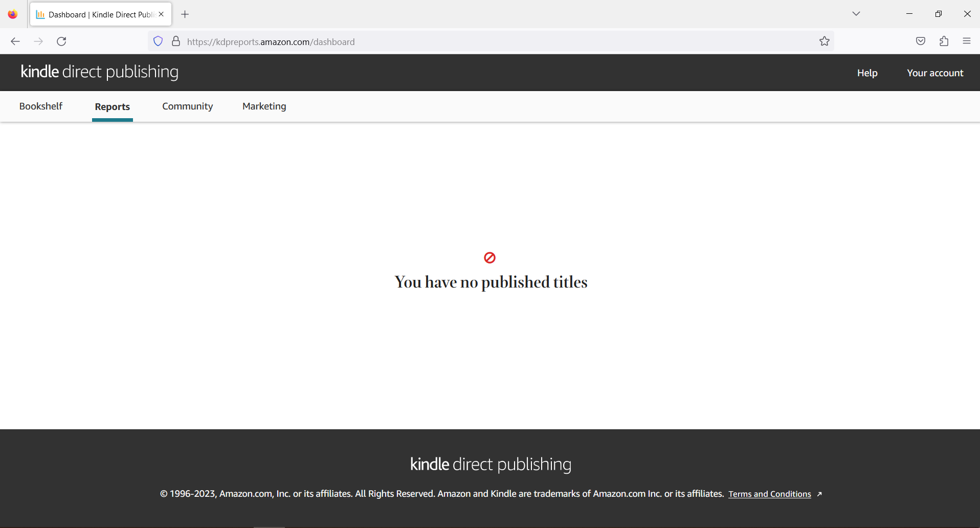Click the forward navigation arrow
This screenshot has width=980, height=528.
(x=38, y=41)
